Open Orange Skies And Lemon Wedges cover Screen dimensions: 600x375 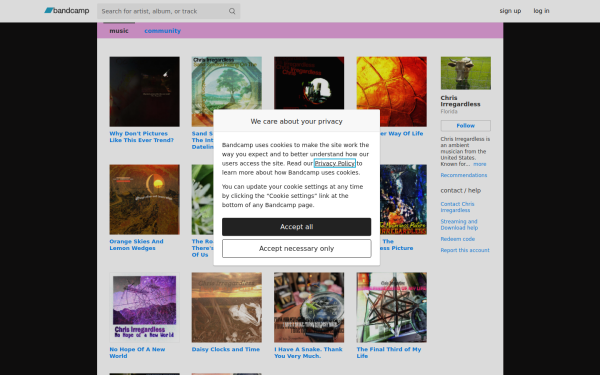(x=144, y=199)
